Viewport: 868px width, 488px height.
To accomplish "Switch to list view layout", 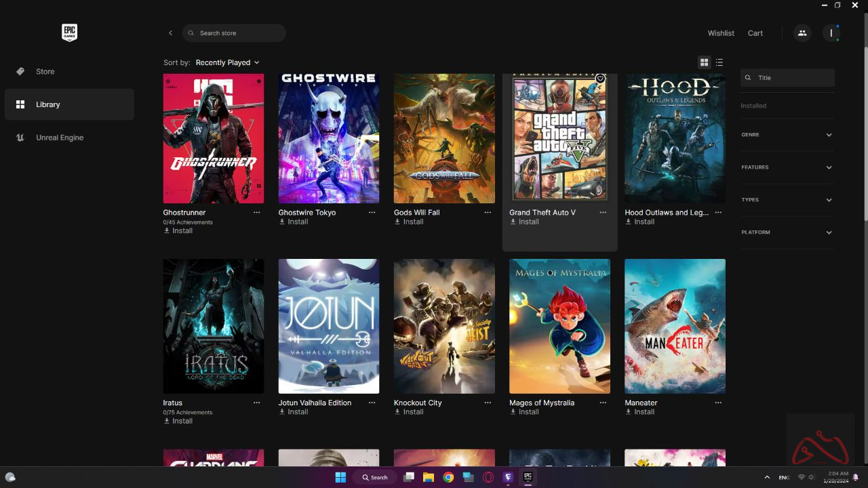I will (x=719, y=62).
